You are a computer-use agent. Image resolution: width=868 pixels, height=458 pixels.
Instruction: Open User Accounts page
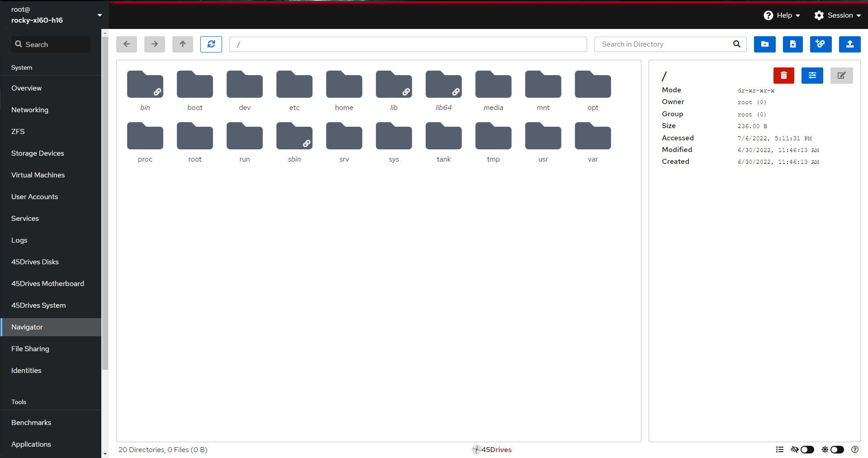coord(51,197)
